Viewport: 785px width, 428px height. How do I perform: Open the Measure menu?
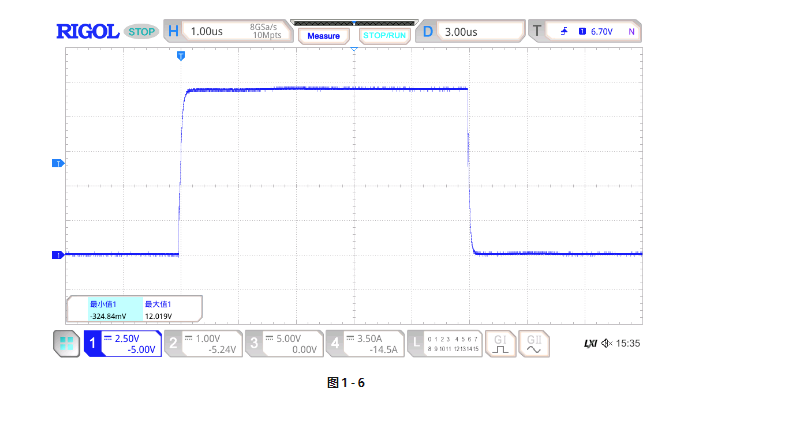coord(324,35)
